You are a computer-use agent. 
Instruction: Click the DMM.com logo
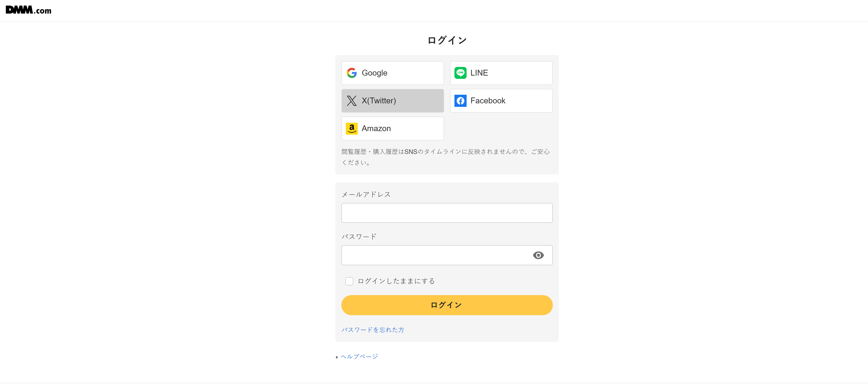point(29,10)
